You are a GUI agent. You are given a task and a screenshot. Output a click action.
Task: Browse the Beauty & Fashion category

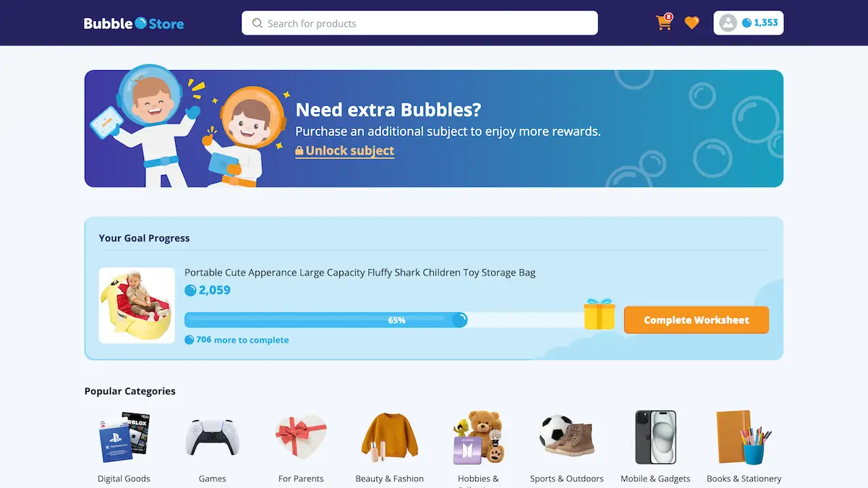pos(390,448)
